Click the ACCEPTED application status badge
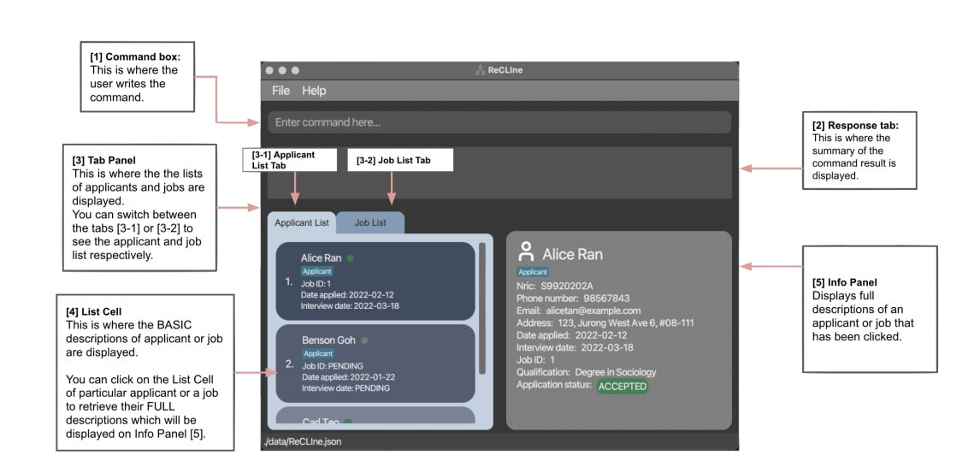This screenshot has width=980, height=467. point(622,387)
